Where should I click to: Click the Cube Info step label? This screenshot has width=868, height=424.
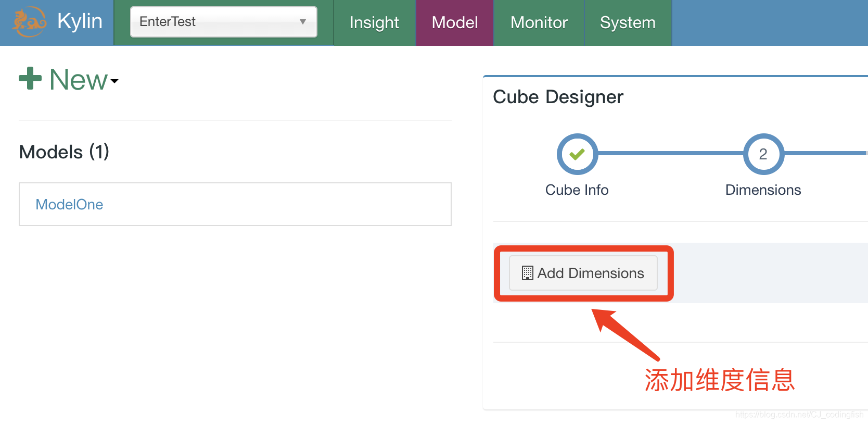(577, 190)
